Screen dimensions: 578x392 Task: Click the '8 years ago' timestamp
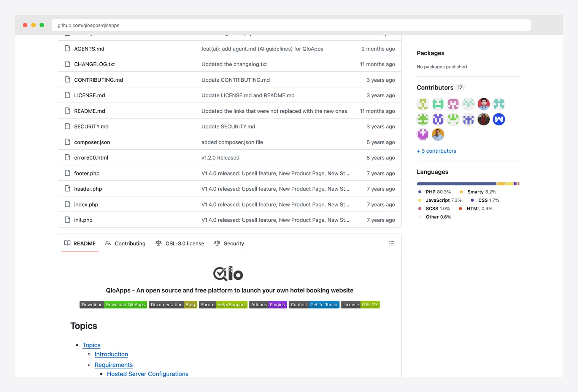(381, 158)
